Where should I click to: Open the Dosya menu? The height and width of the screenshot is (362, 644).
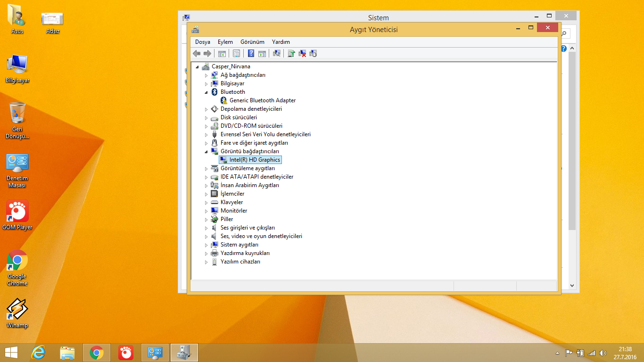pos(203,42)
